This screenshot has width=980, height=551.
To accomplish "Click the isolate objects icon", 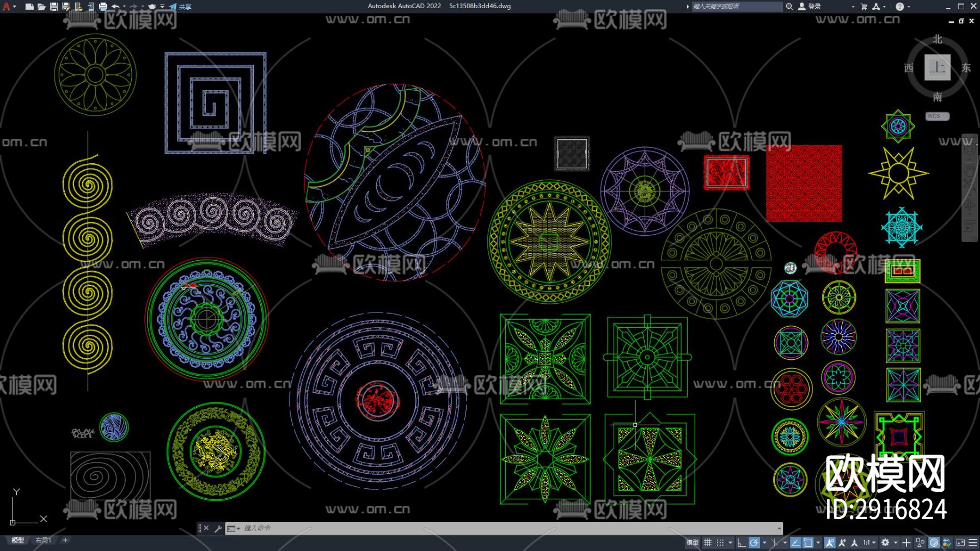I will point(921,542).
